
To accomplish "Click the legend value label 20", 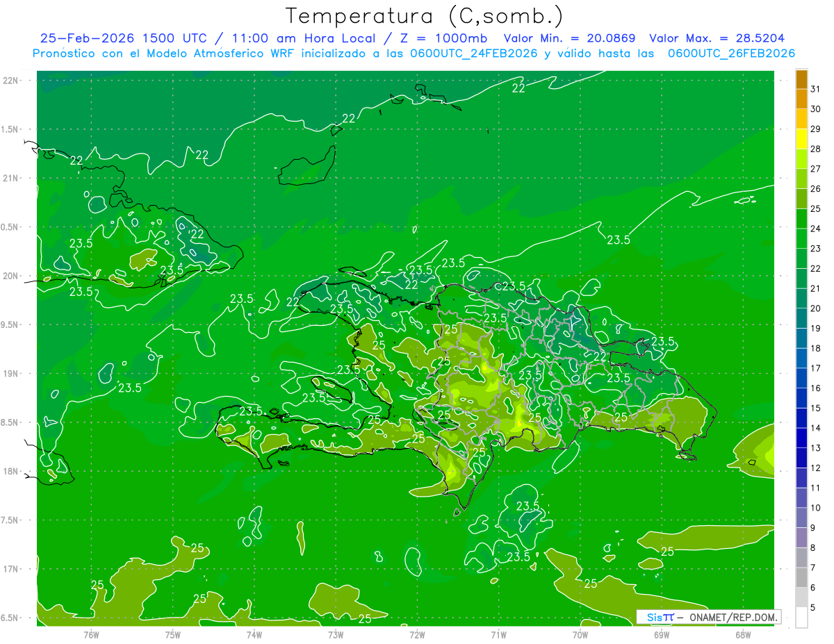I will click(x=816, y=308).
